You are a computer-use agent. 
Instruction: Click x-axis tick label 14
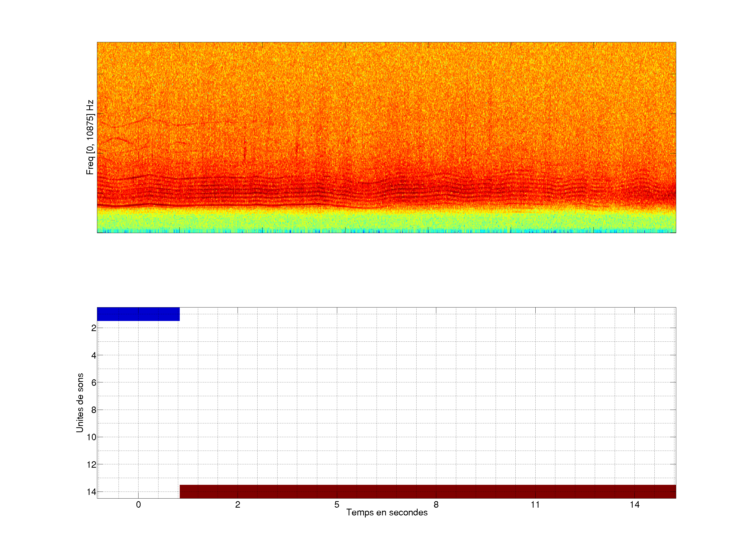pos(634,505)
